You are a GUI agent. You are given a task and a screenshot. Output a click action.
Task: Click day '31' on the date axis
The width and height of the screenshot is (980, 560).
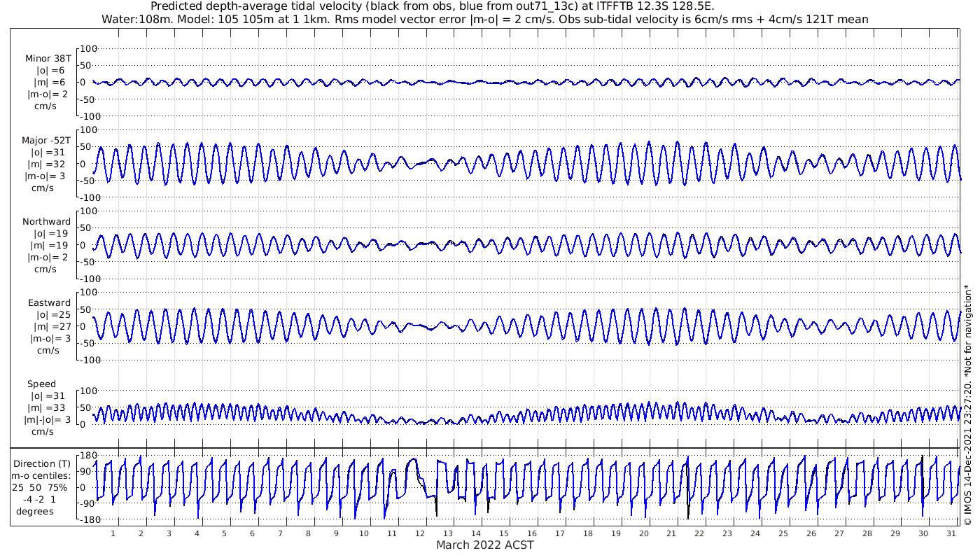tap(951, 533)
